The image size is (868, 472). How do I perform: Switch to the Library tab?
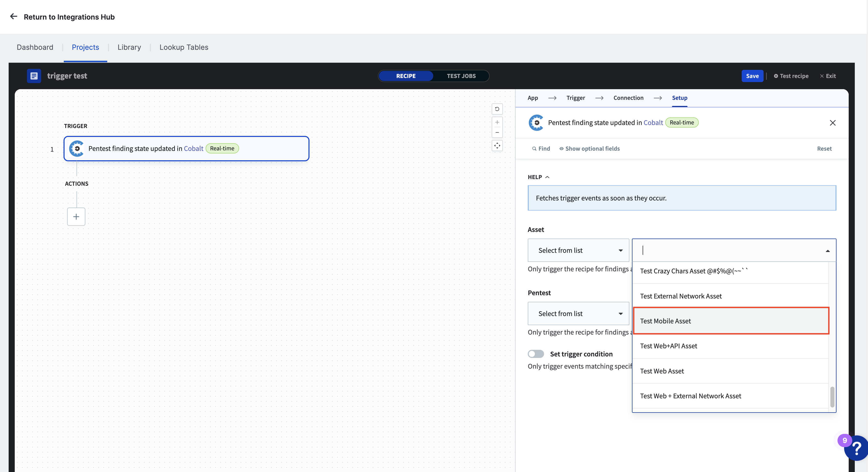pos(129,47)
